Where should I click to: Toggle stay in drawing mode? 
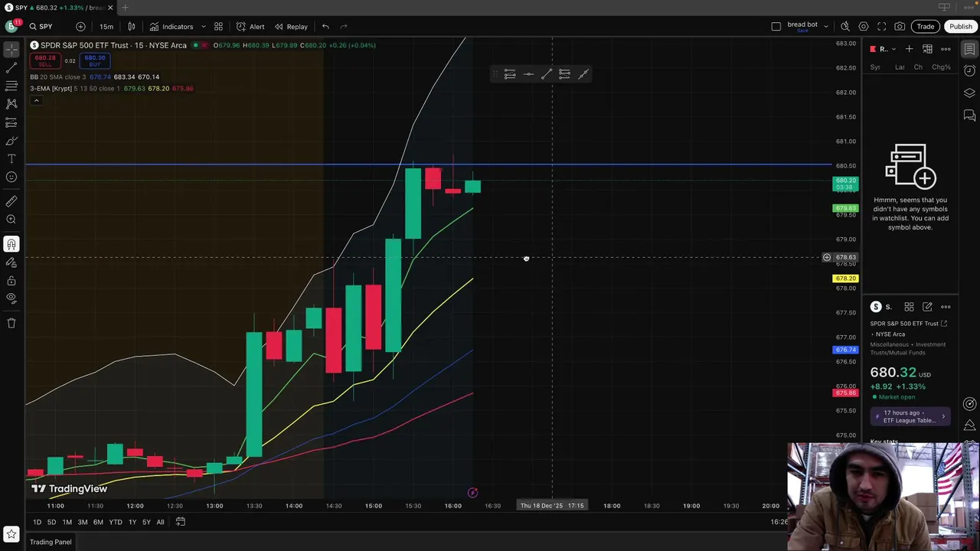click(x=11, y=262)
